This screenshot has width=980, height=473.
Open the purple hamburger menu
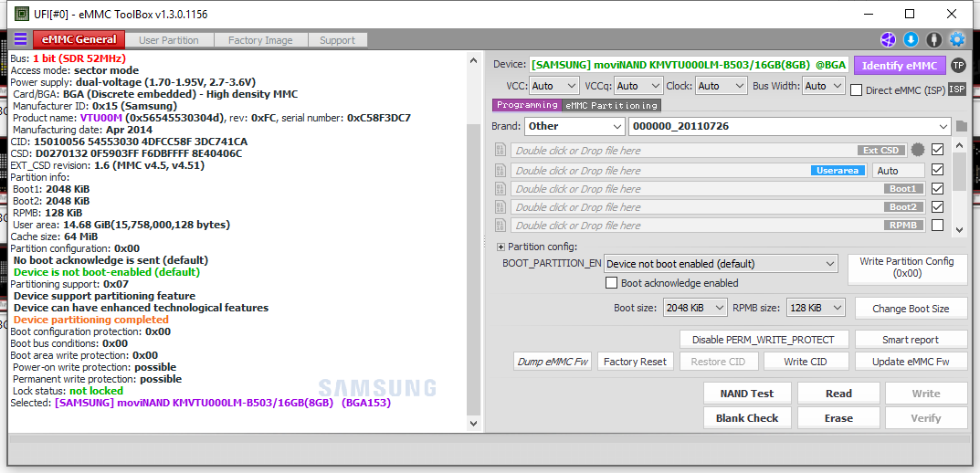pos(20,39)
